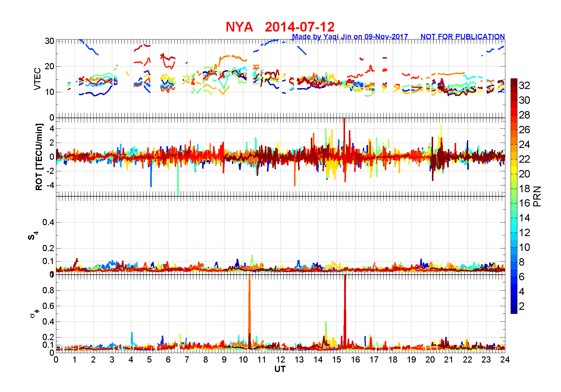Select the VTEC y-axis label
The image size is (561, 392).
pos(37,79)
